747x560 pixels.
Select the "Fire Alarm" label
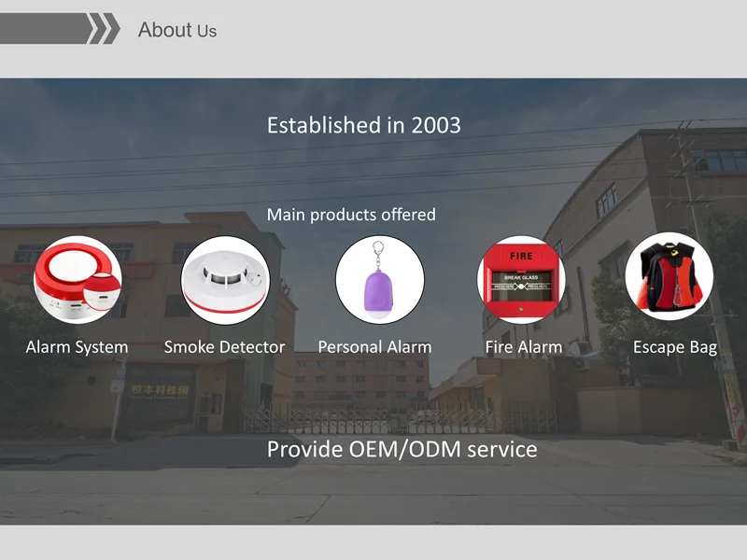pos(524,346)
